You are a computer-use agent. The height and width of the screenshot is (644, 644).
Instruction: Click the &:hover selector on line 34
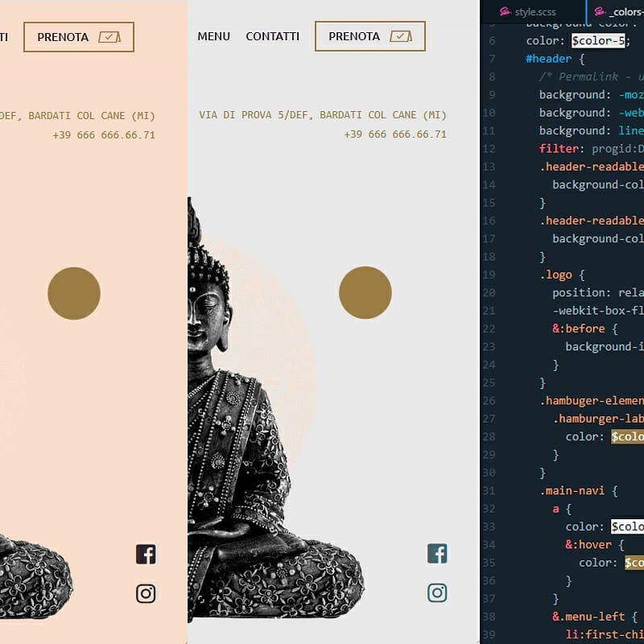(x=588, y=545)
